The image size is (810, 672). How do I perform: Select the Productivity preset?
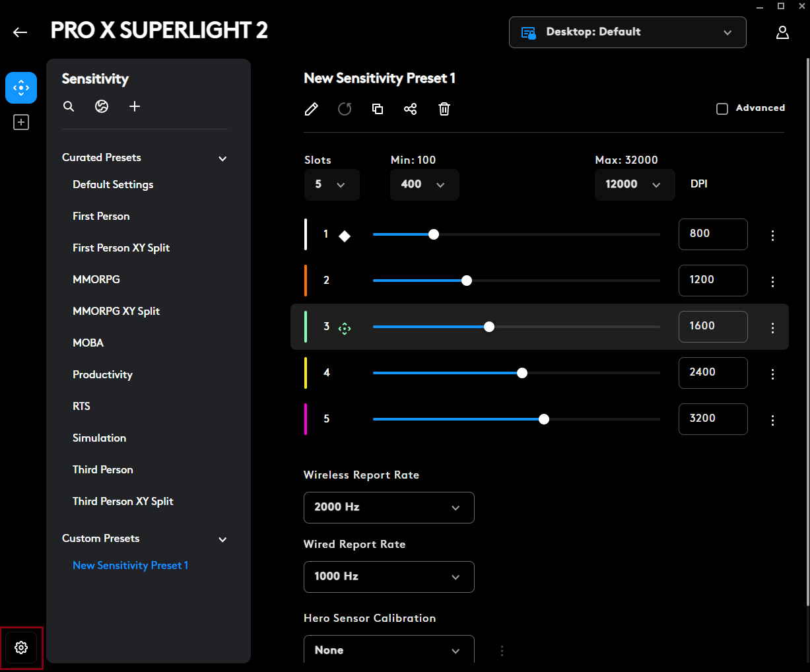(102, 374)
